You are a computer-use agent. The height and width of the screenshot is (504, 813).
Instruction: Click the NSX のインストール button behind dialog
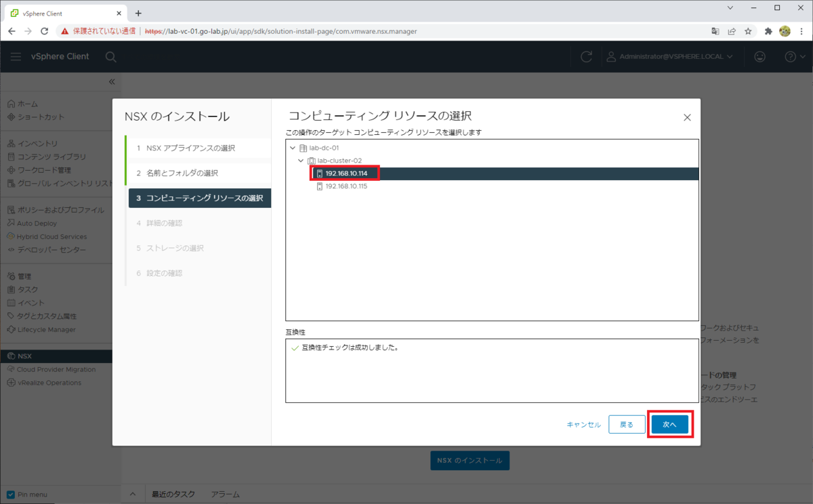[x=470, y=461]
